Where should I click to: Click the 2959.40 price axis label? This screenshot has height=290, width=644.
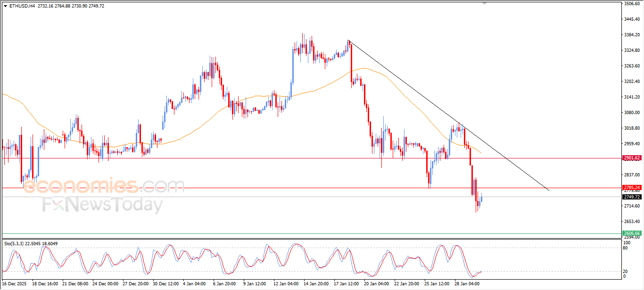click(631, 143)
